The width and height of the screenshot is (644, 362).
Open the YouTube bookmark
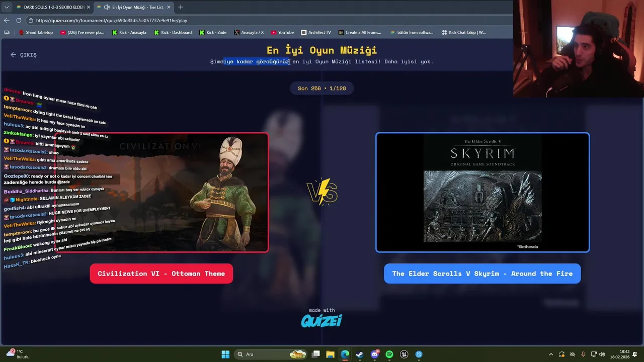(282, 32)
